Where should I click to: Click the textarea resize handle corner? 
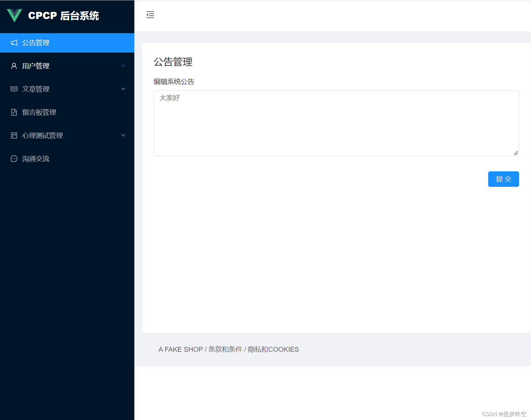coord(516,153)
